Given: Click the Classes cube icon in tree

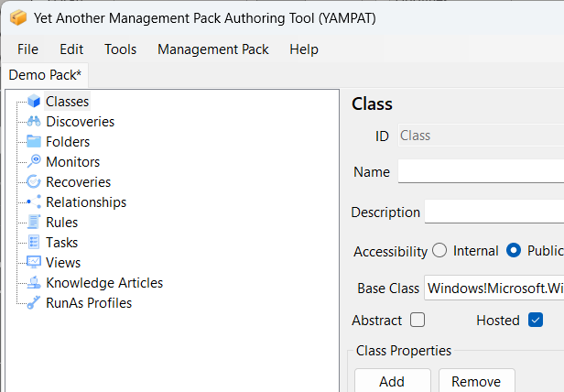Looking at the screenshot, I should 34,102.
